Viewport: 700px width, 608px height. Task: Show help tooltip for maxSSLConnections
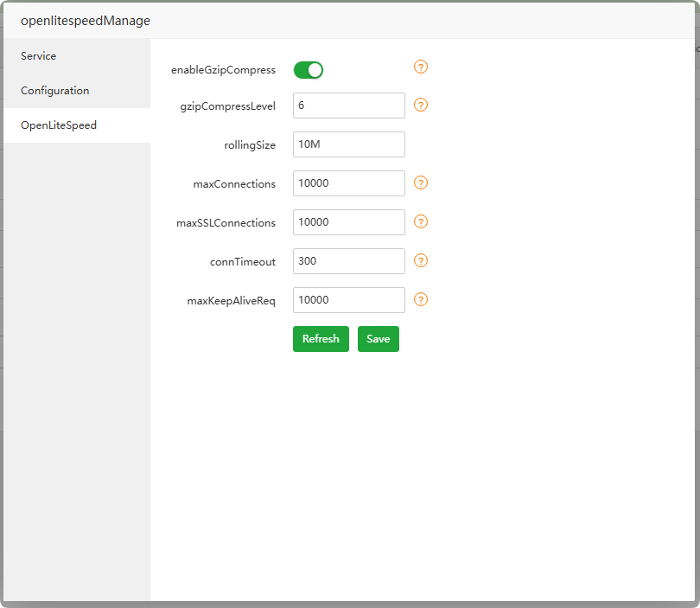(421, 221)
